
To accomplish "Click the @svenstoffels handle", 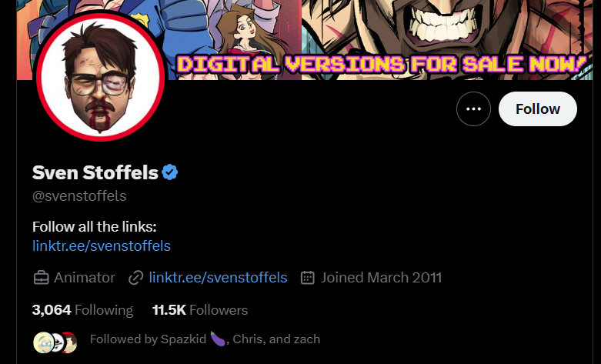I will [x=79, y=195].
